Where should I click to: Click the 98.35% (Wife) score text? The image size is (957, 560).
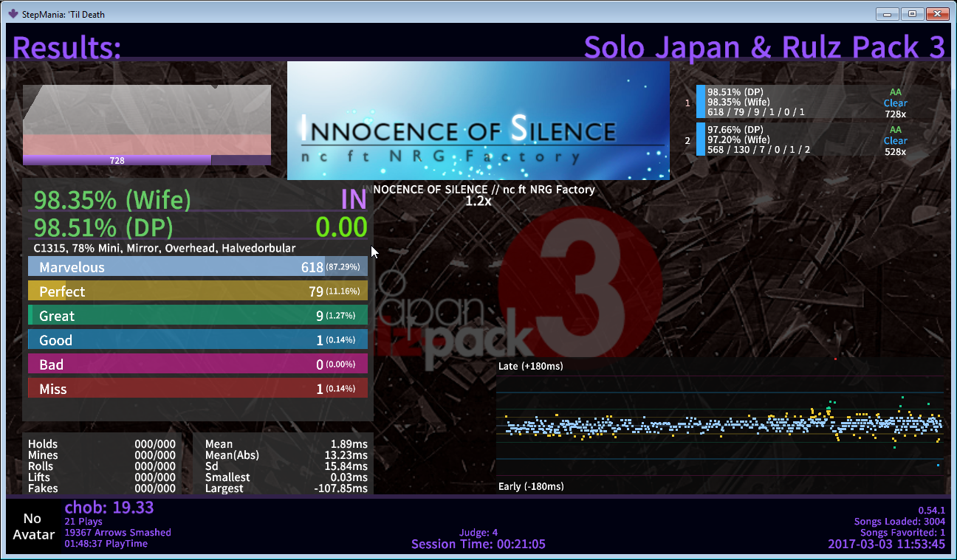[112, 200]
